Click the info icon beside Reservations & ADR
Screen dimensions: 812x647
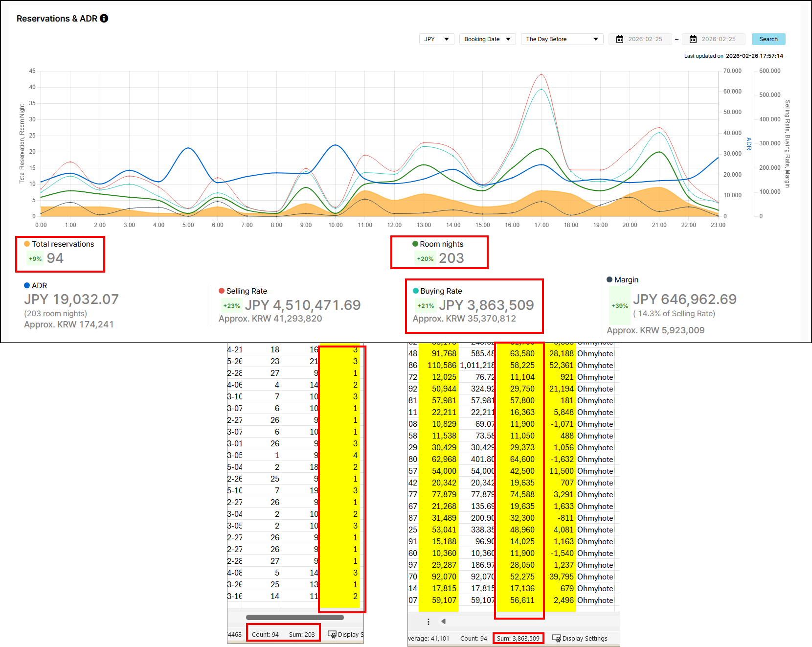[x=104, y=18]
